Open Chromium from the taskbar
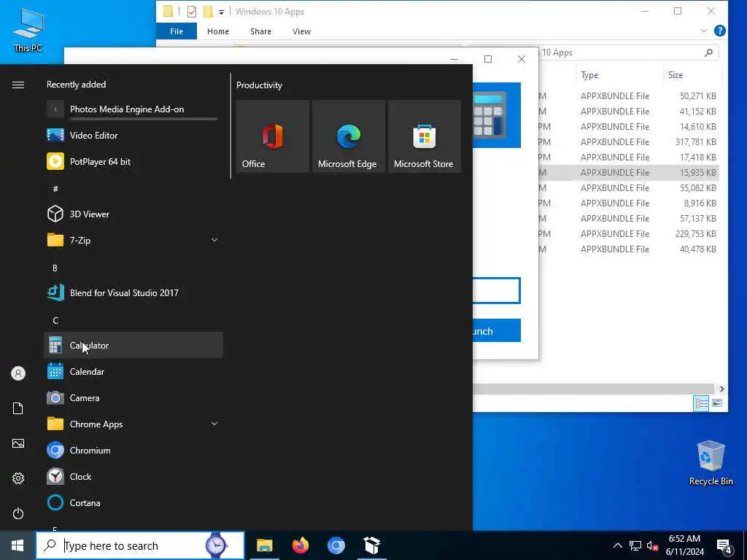The height and width of the screenshot is (560, 747). (x=336, y=545)
